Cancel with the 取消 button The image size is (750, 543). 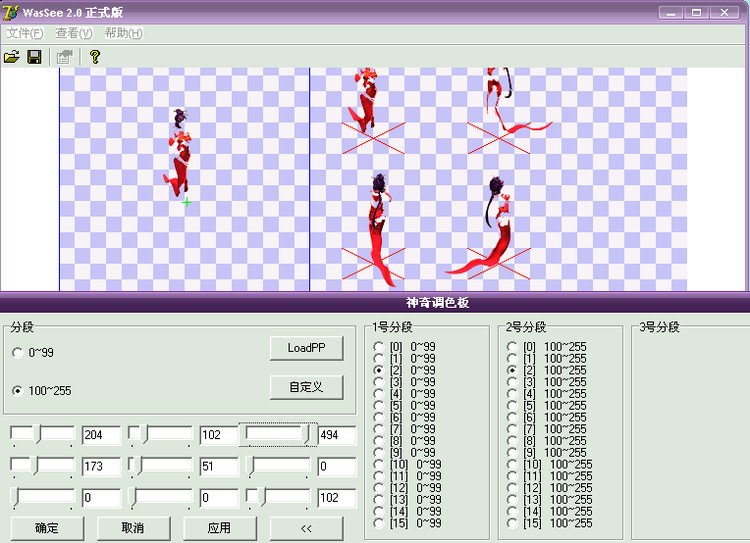(133, 528)
